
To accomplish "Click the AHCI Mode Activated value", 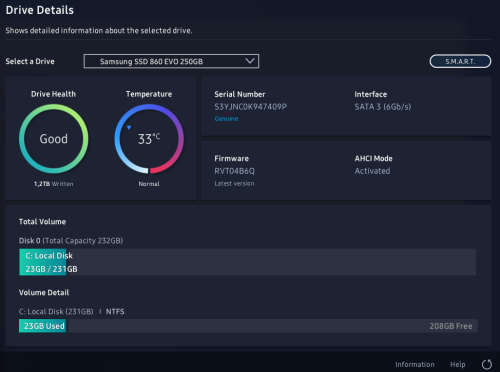I will pos(372,171).
